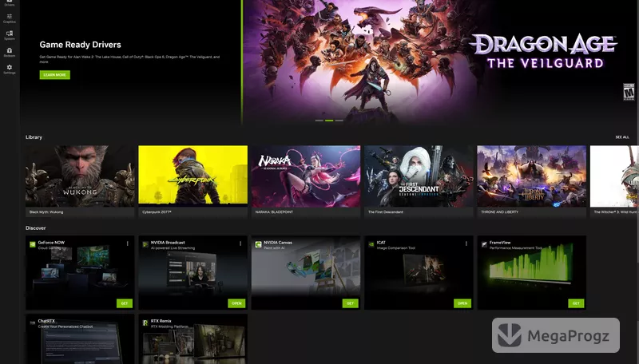Open more options on GeForce NOW card
This screenshot has height=364, width=639.
click(128, 243)
